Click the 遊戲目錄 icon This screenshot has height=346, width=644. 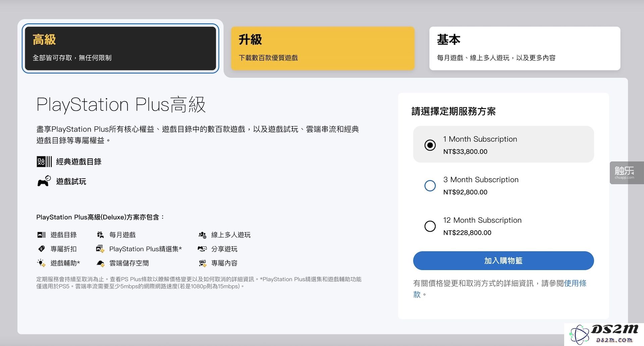tap(41, 235)
